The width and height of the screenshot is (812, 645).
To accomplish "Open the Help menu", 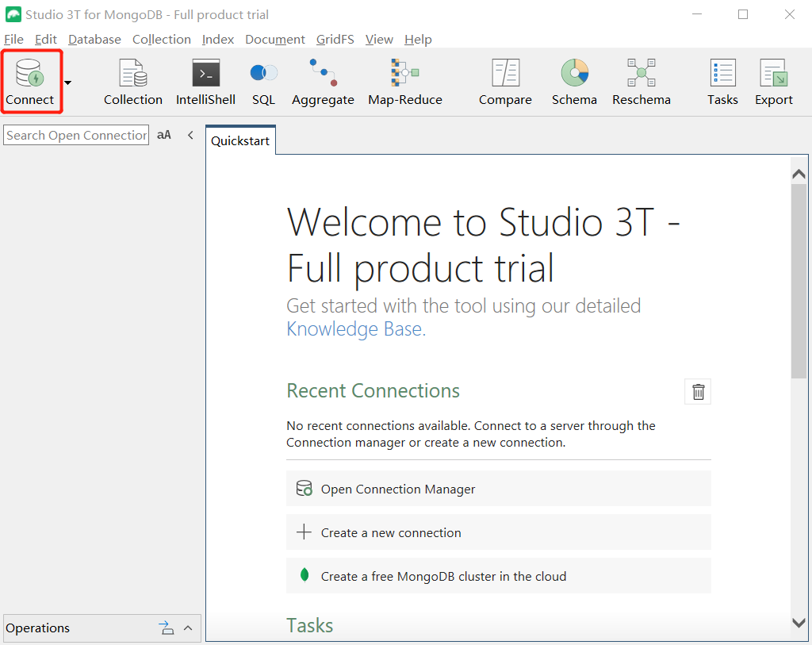I will pyautogui.click(x=418, y=40).
